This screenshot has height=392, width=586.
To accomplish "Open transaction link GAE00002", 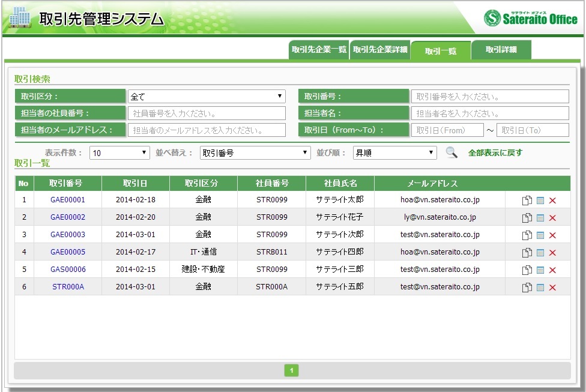I will pos(68,217).
